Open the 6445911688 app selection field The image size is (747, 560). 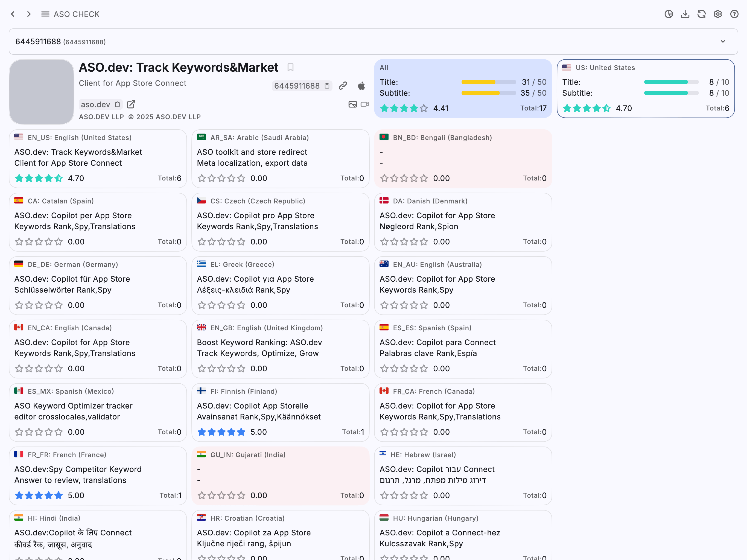(x=373, y=42)
